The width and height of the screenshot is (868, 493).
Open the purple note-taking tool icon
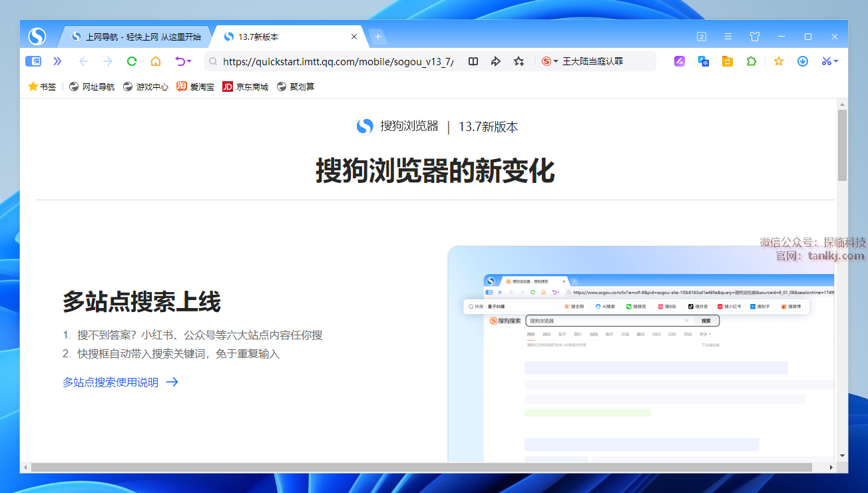680,61
